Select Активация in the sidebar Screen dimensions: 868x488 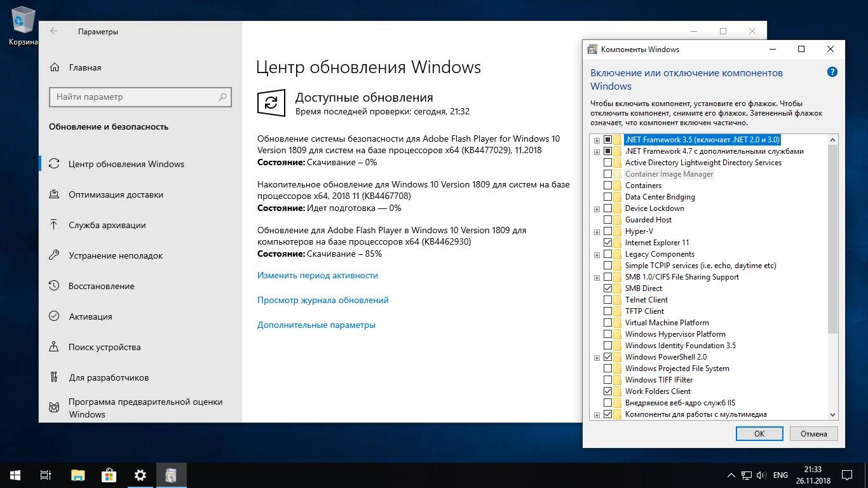[90, 316]
